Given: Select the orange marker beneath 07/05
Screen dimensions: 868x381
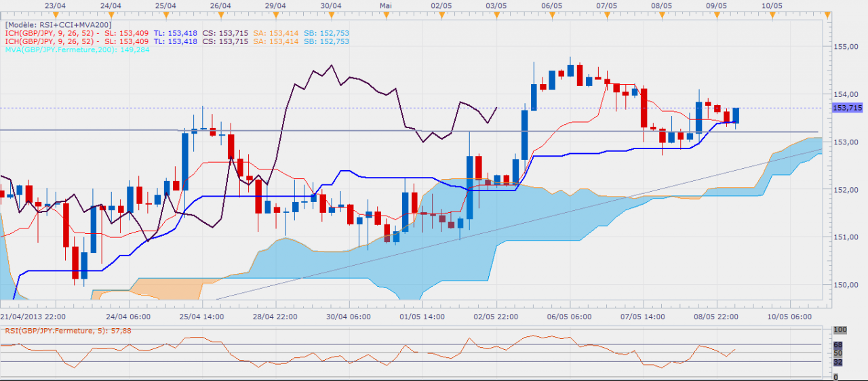Looking at the screenshot, I should (607, 14).
